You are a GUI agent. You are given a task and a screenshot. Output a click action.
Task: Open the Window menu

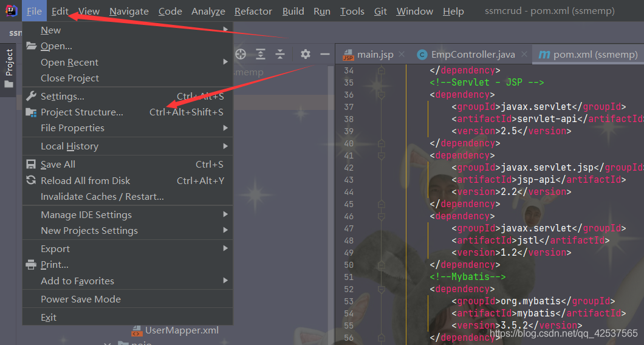(x=414, y=11)
